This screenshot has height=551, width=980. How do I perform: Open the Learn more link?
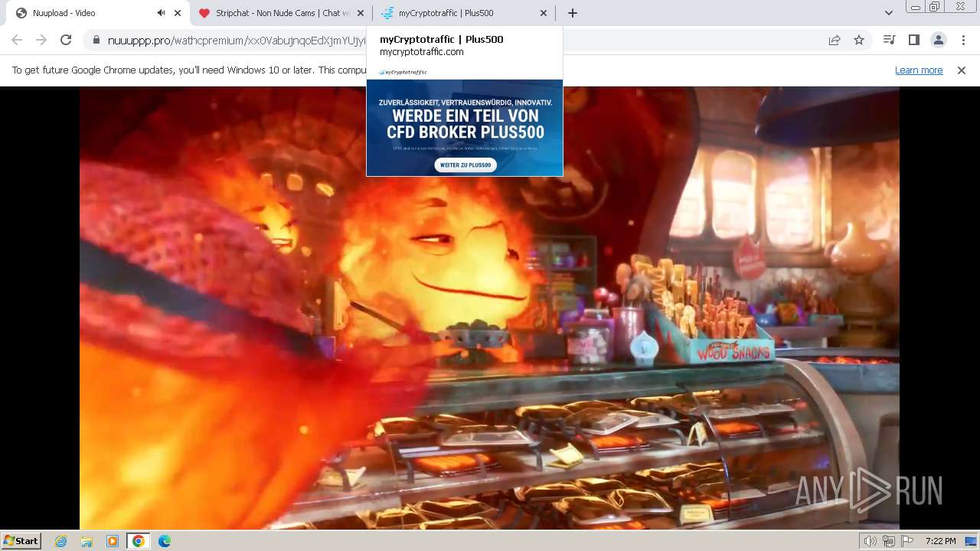pyautogui.click(x=919, y=70)
